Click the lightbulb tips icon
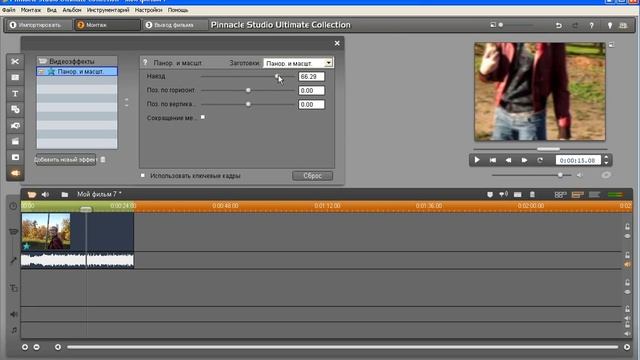 [610, 25]
